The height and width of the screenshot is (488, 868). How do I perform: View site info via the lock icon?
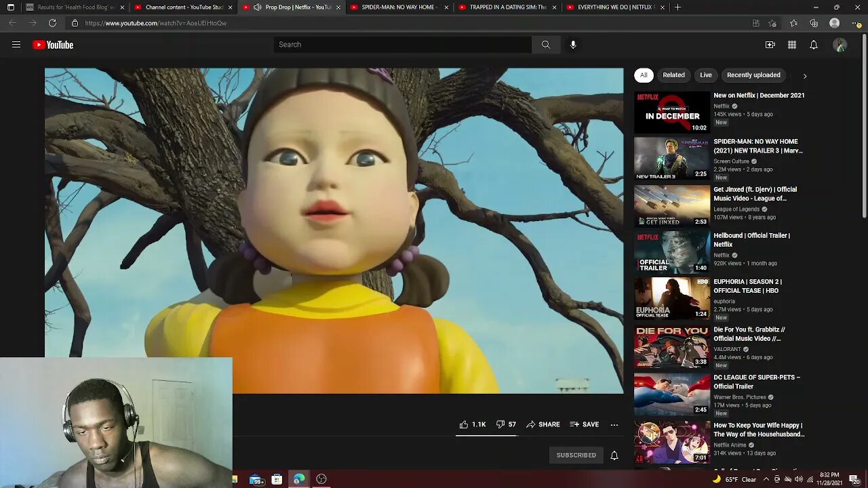[x=75, y=23]
